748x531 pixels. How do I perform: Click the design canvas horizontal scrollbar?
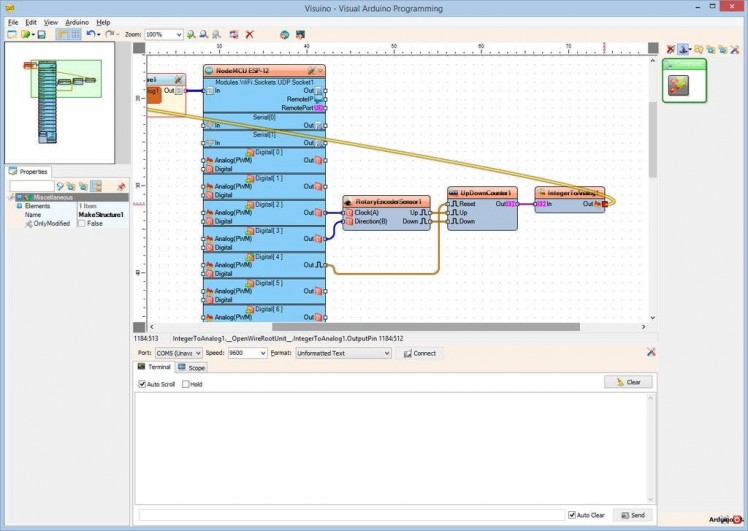[425, 327]
